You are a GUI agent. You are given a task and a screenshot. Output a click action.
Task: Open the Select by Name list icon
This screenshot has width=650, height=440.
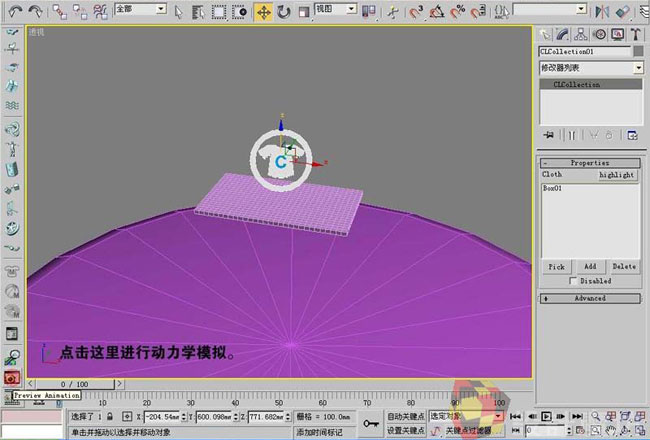(199, 12)
